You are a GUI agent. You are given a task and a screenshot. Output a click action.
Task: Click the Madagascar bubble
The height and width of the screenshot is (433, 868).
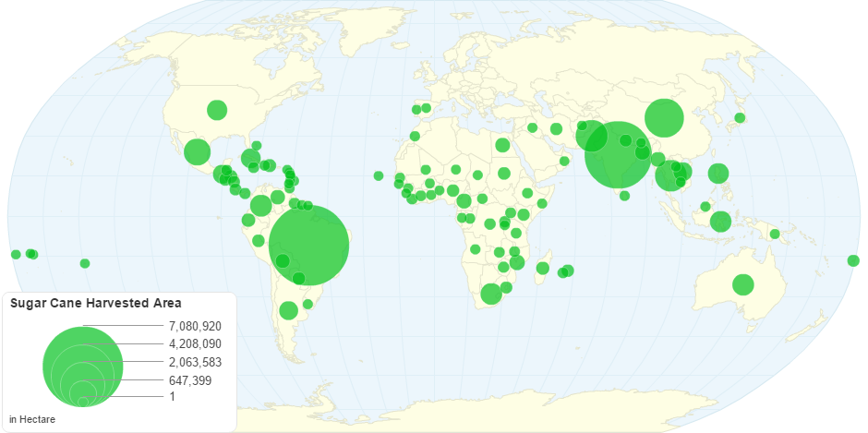543,269
